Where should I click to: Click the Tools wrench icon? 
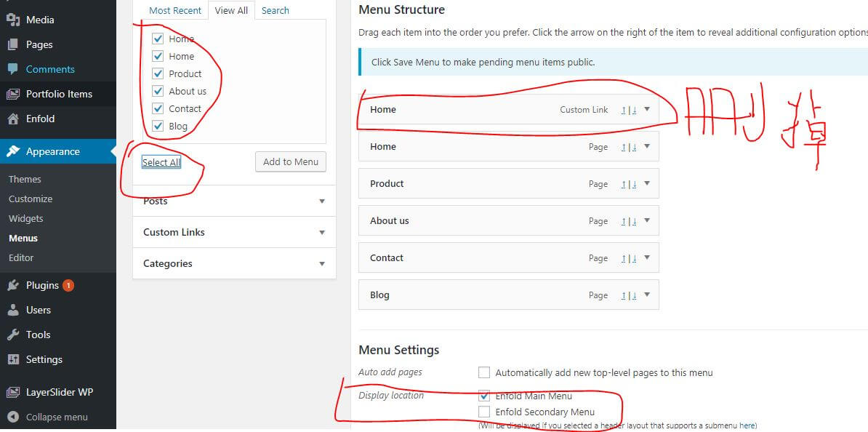[13, 335]
